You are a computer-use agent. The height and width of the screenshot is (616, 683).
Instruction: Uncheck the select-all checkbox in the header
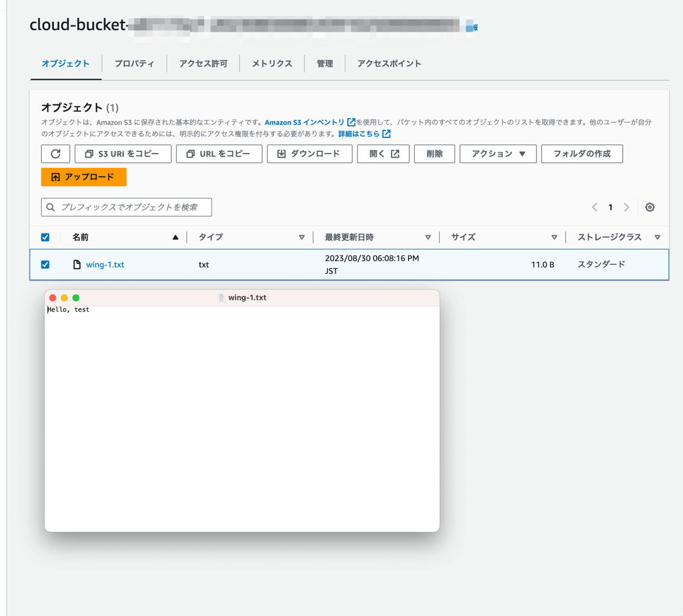point(45,237)
